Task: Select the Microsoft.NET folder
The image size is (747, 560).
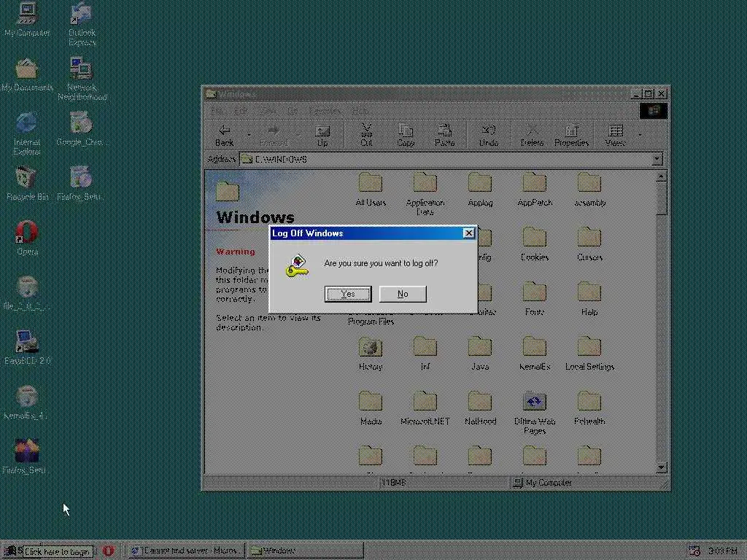Action: click(425, 408)
